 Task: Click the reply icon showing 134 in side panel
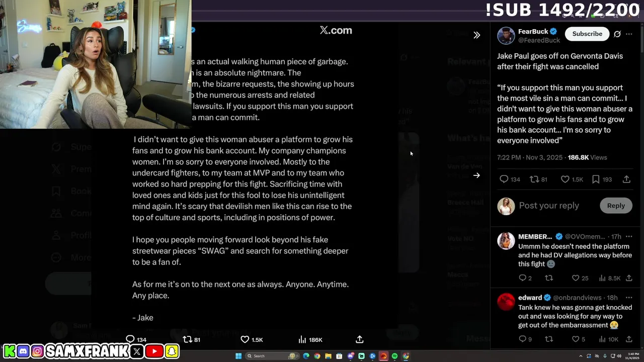pyautogui.click(x=504, y=179)
